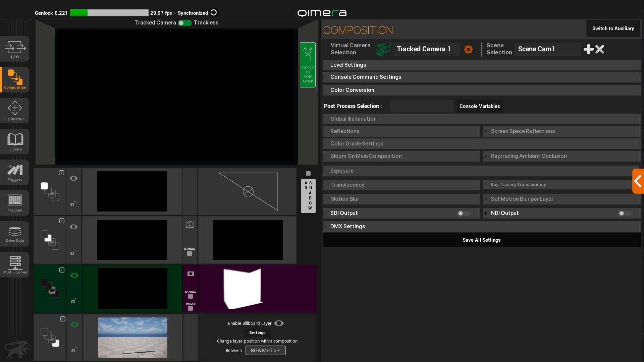Click the Save All Settings button
644x362 pixels.
click(x=481, y=240)
